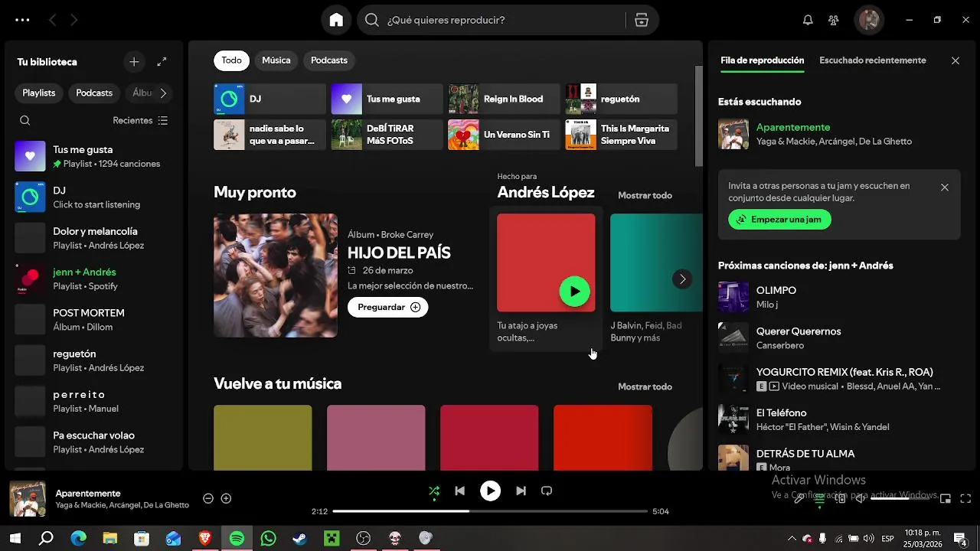Skip to previous track
The width and height of the screenshot is (980, 551).
pos(459,491)
